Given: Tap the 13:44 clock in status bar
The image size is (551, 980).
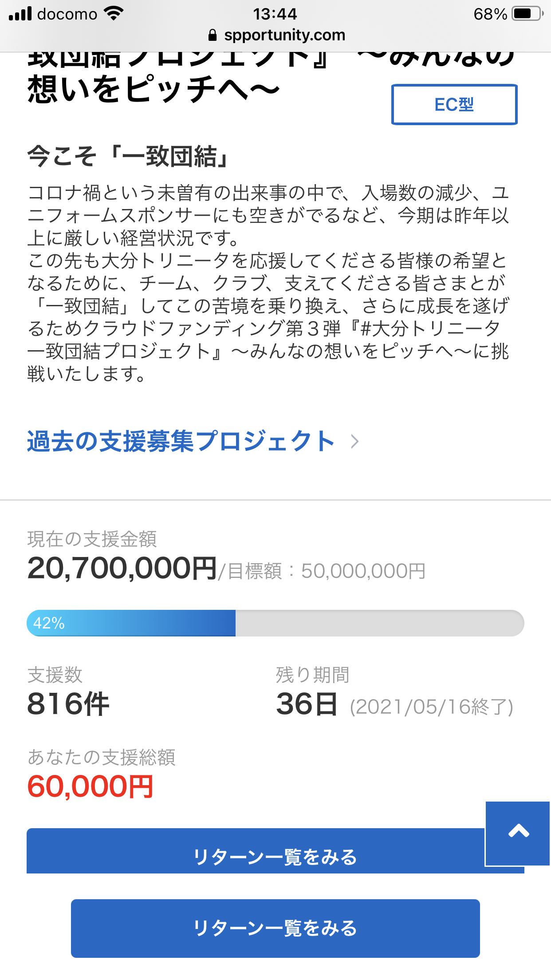Looking at the screenshot, I should tap(275, 14).
